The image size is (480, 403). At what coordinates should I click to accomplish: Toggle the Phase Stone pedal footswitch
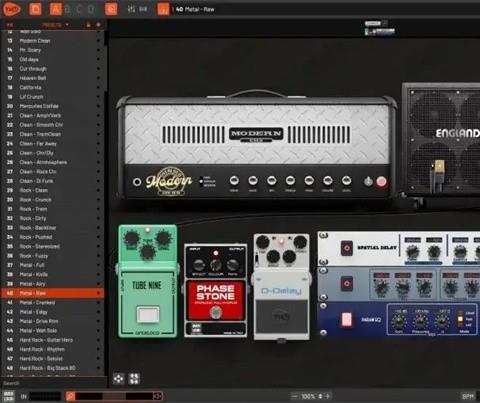tap(215, 312)
